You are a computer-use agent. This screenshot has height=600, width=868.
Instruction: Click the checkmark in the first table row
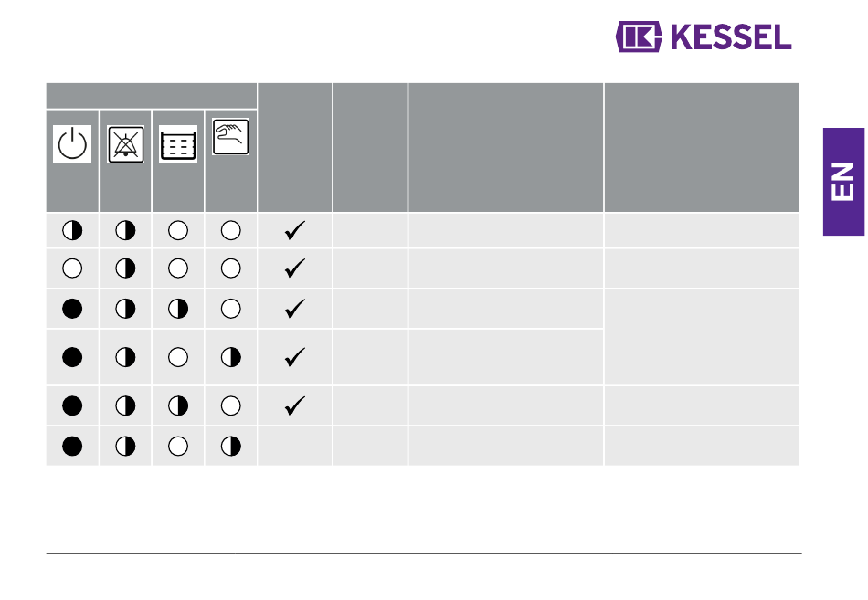[295, 230]
